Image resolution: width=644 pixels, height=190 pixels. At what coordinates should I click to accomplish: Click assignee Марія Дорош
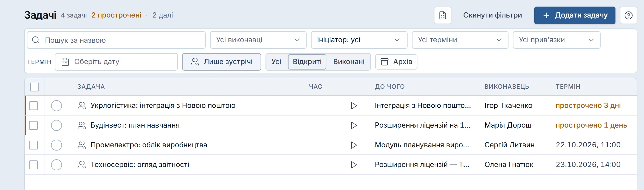click(x=508, y=125)
